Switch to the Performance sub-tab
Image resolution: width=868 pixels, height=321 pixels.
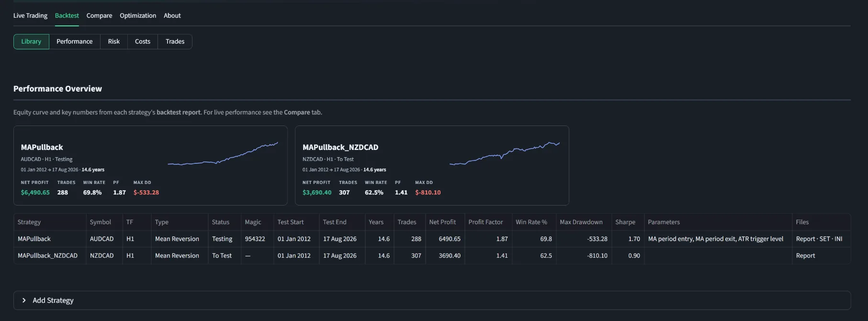75,42
